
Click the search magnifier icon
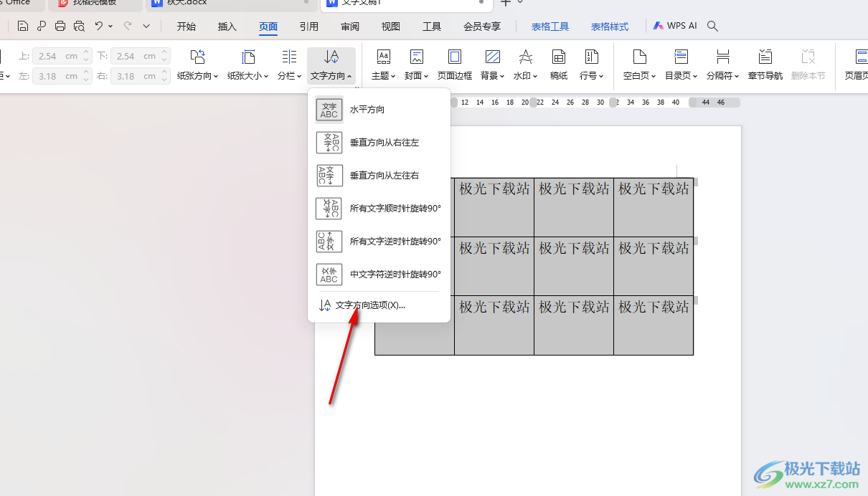click(x=712, y=26)
